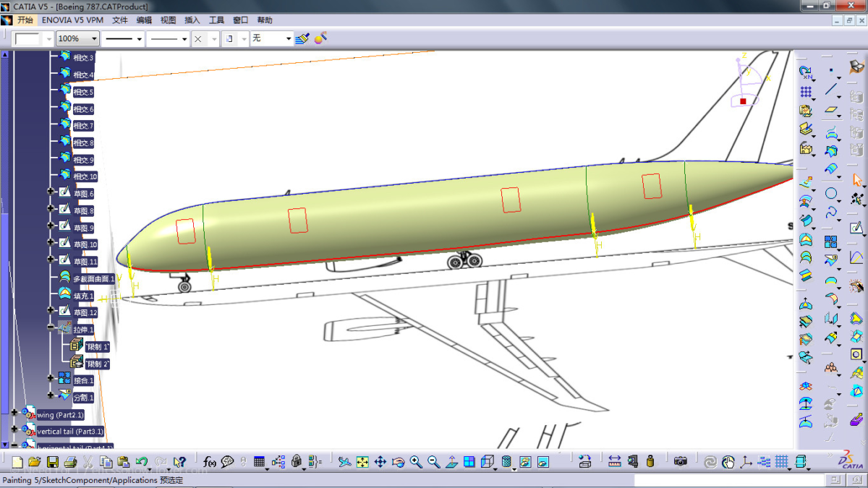Viewport: 868px width, 488px height.
Task: Click the paint bucket ball icon
Action: coord(320,38)
